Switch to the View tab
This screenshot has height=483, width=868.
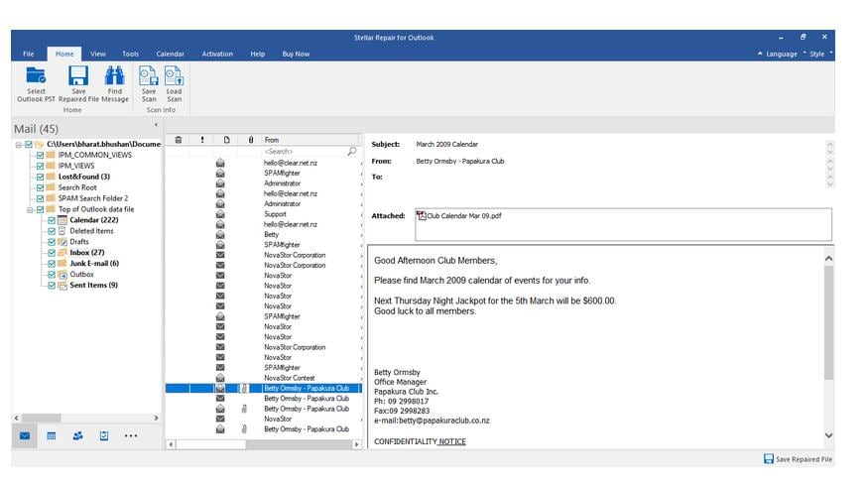coord(98,55)
